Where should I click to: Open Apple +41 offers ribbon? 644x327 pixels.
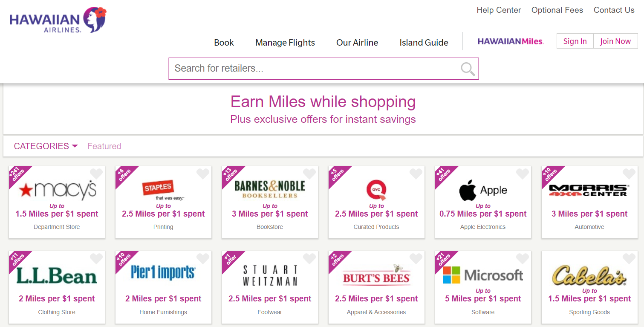443,174
